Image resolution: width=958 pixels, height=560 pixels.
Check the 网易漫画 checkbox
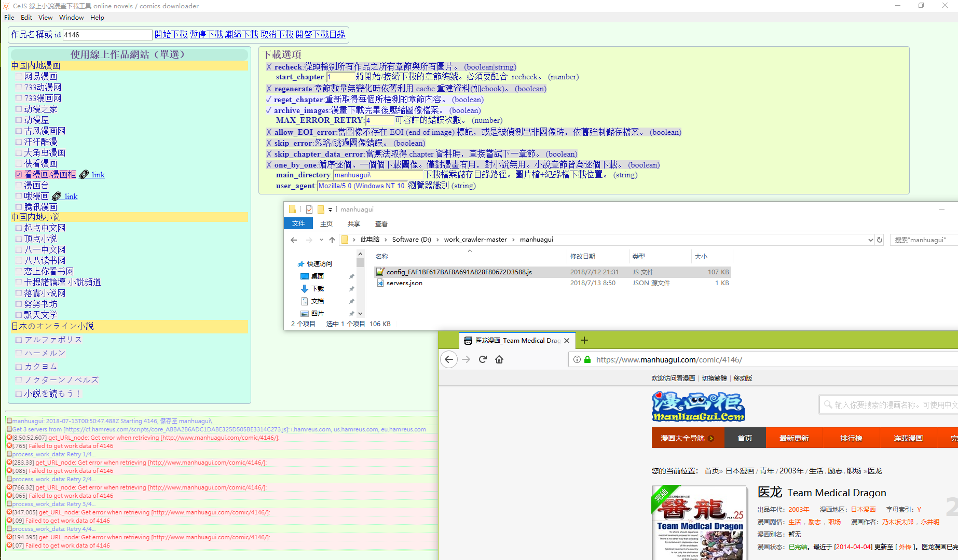[x=19, y=76]
